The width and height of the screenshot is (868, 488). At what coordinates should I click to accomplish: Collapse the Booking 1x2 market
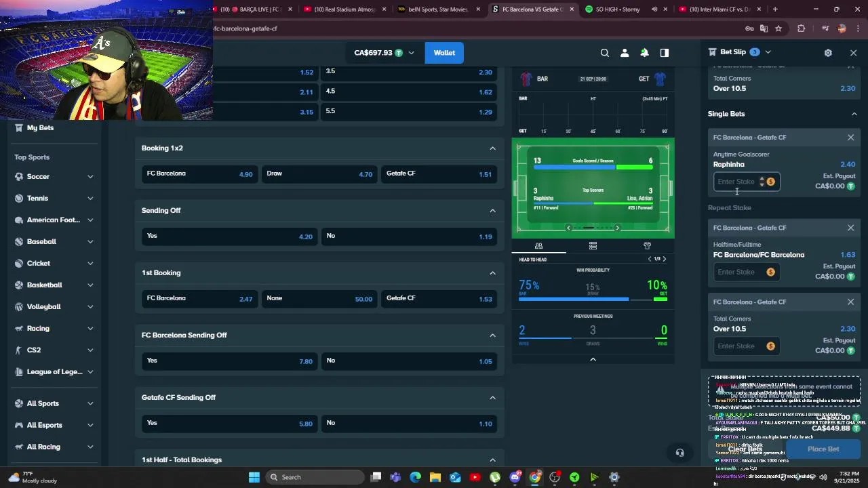(492, 148)
